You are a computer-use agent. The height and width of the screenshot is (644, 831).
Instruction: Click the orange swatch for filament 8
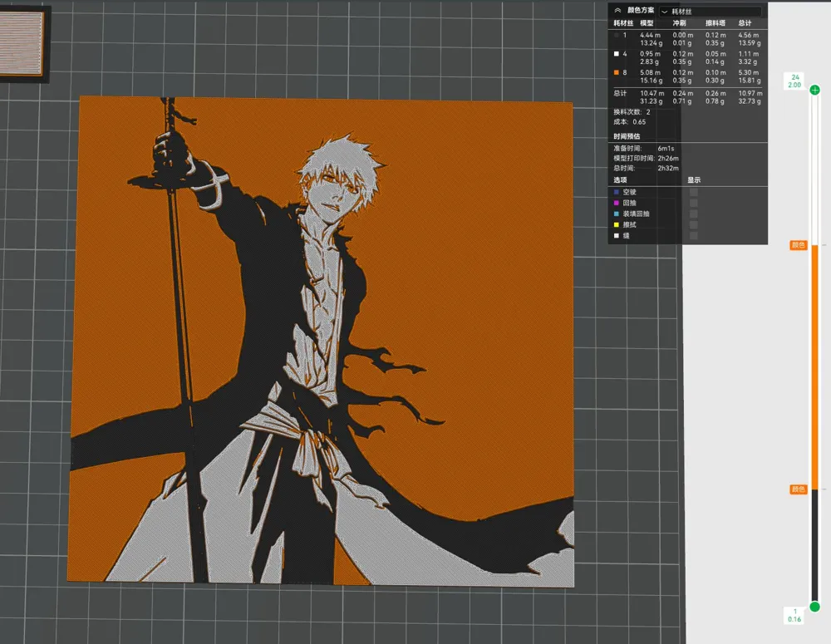point(617,72)
